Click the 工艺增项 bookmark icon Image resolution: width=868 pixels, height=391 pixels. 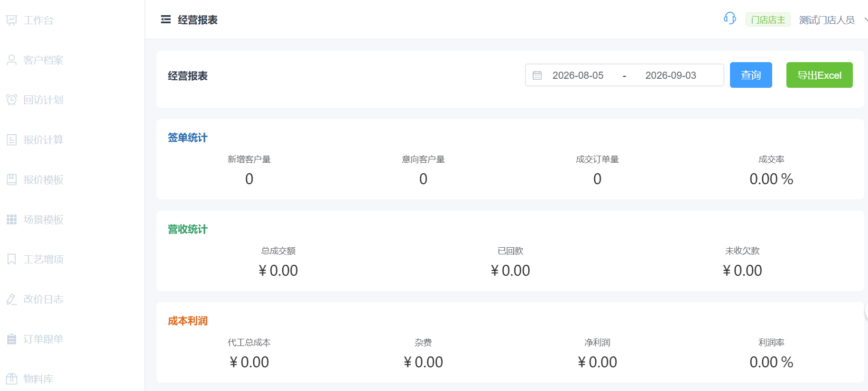[11, 260]
